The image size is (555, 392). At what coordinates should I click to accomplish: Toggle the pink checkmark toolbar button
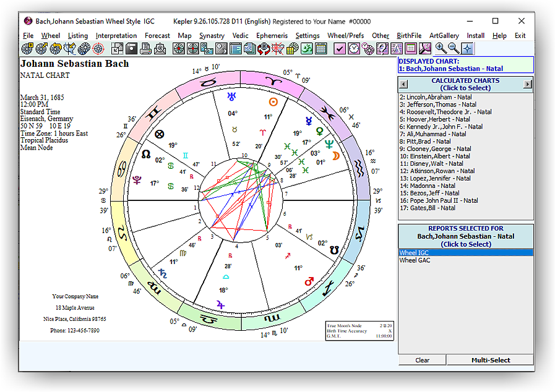340,48
